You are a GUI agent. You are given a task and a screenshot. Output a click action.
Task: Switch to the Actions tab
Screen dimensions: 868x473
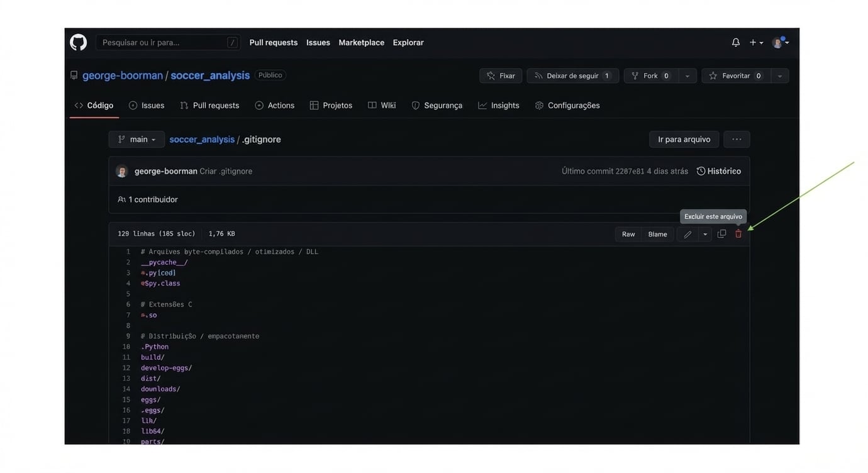click(x=275, y=106)
